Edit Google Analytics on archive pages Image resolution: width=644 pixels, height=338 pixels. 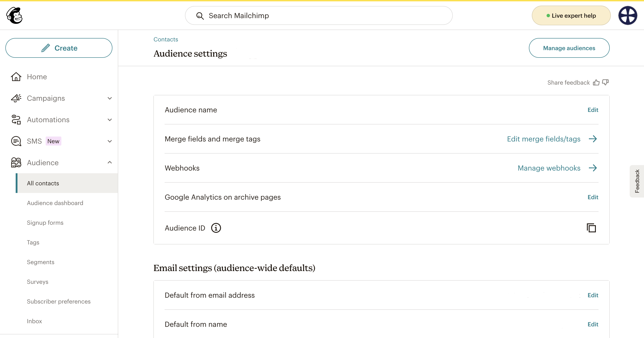pos(593,197)
